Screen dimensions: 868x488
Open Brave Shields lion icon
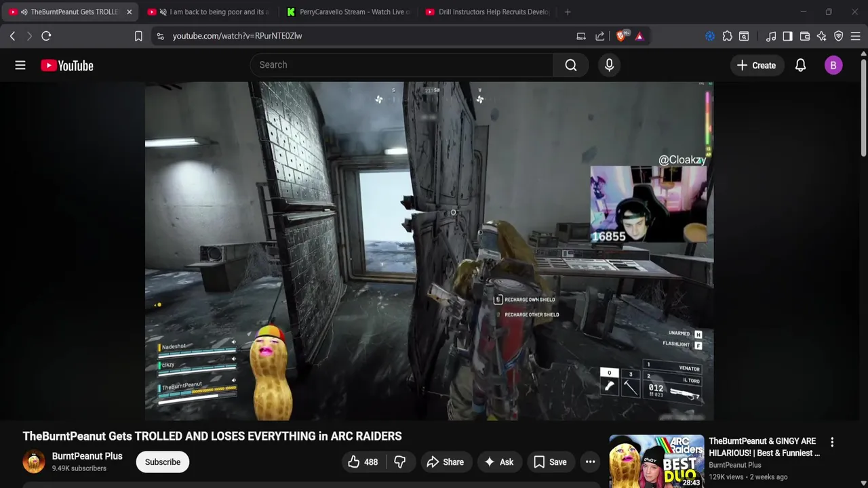click(621, 36)
